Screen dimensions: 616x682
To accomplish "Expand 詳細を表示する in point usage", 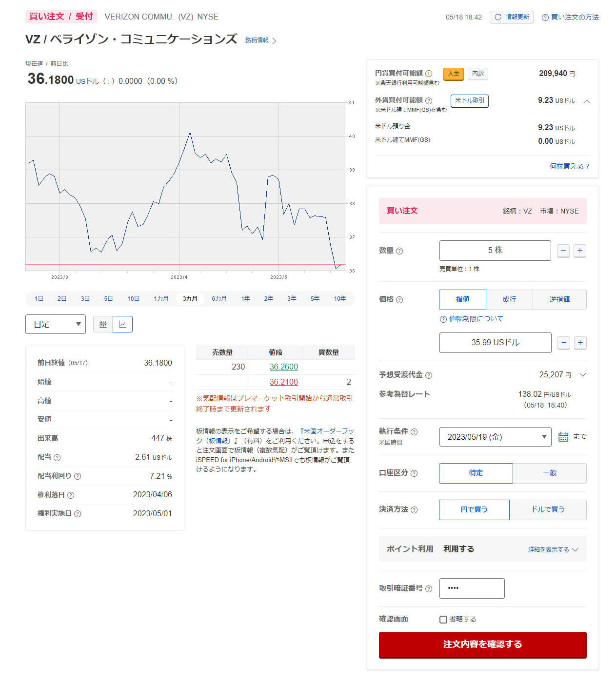I will coord(553,549).
